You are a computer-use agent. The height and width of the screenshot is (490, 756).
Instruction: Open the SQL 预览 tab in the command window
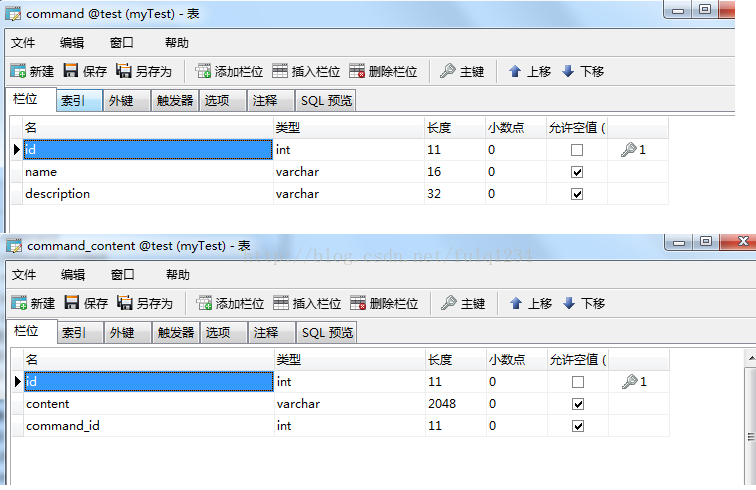click(x=326, y=100)
